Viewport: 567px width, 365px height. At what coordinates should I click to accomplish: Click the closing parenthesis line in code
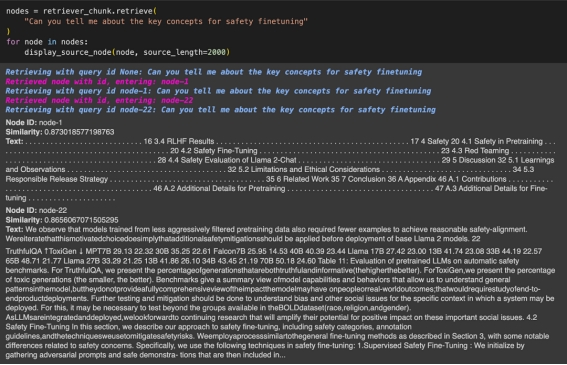(x=8, y=31)
